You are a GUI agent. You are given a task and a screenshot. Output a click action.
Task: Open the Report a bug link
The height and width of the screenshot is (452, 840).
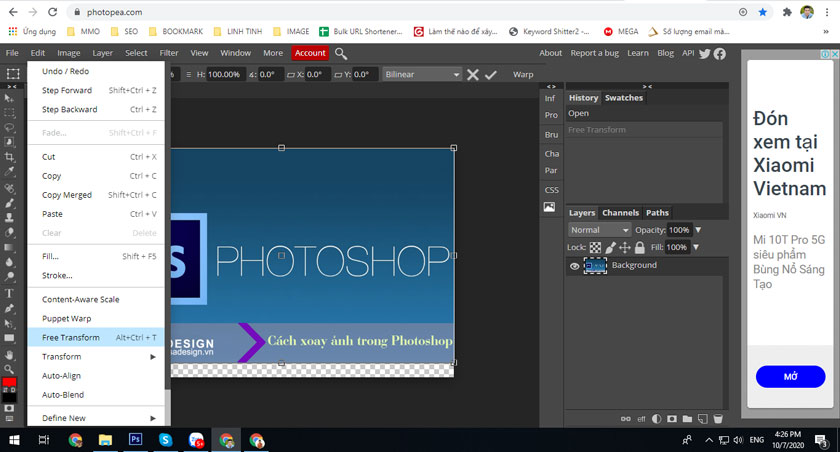[x=594, y=53]
